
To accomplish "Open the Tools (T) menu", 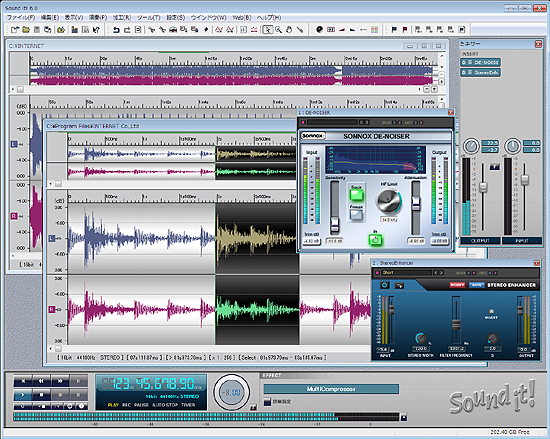I will (x=149, y=18).
